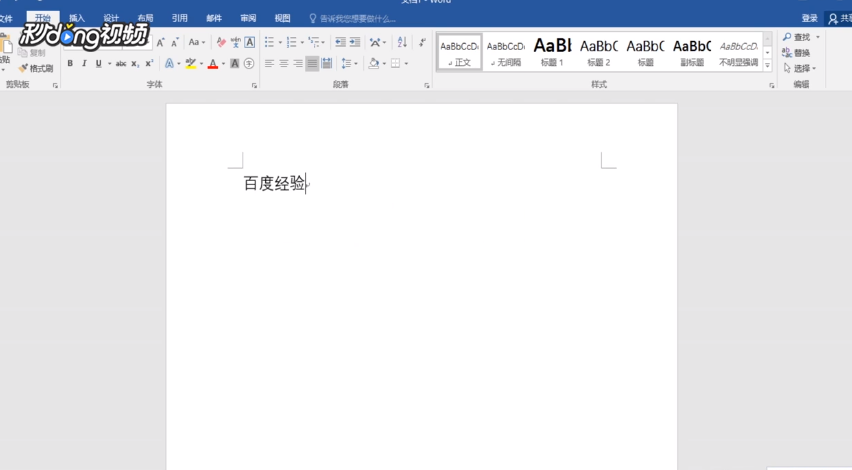Apply character border icon
852x470 pixels.
coord(249,42)
